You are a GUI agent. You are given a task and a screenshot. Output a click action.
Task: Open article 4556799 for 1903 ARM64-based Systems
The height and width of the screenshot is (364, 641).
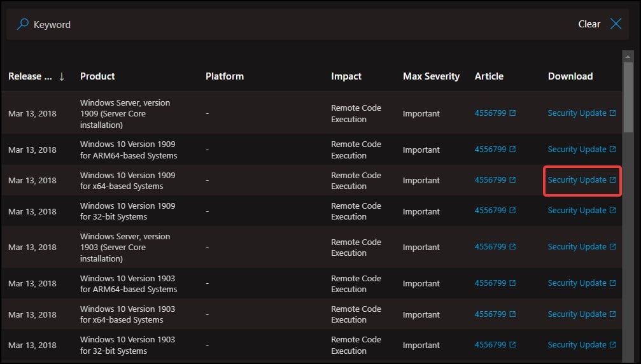(490, 283)
